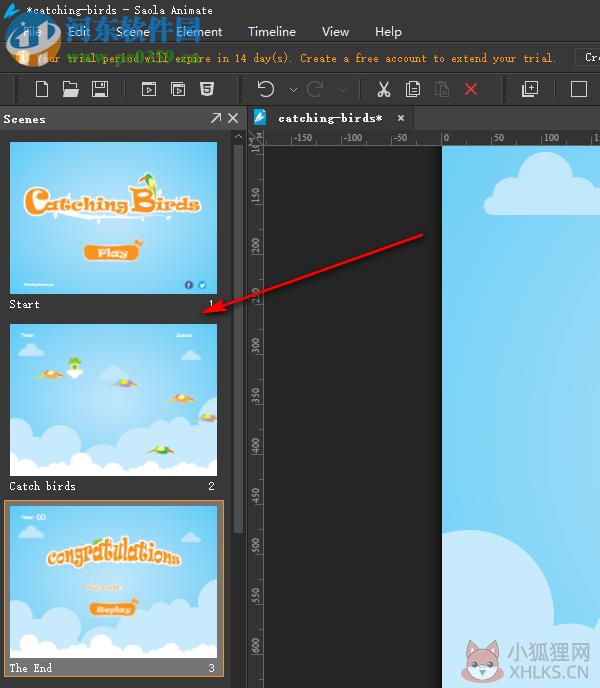This screenshot has height=688, width=600.
Task: Open the File menu
Action: pos(33,32)
